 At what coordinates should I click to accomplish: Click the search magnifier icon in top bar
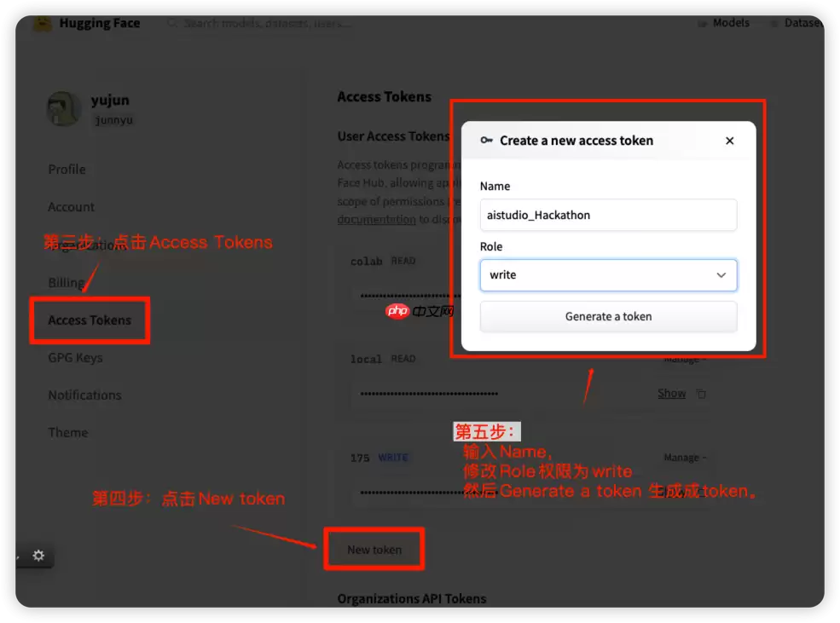[x=172, y=24]
